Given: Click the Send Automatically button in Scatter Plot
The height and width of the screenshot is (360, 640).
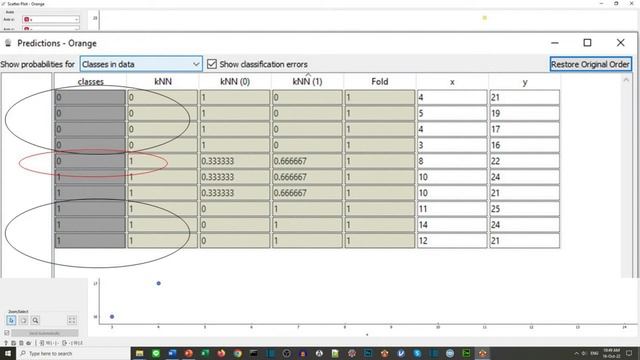Looking at the screenshot, I should pyautogui.click(x=44, y=333).
